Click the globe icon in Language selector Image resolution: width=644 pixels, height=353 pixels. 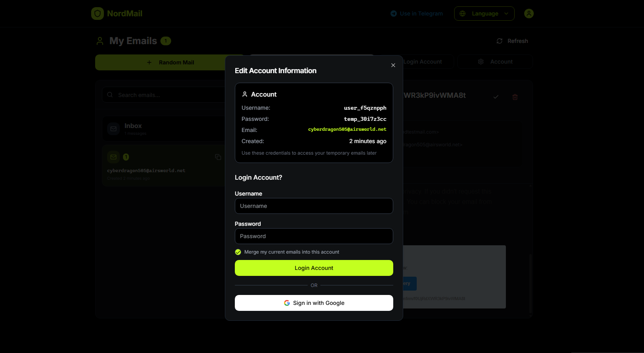[x=463, y=14]
